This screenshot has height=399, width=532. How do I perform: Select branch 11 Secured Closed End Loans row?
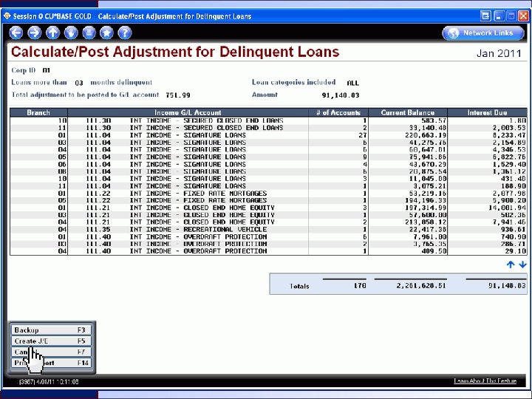click(x=268, y=128)
